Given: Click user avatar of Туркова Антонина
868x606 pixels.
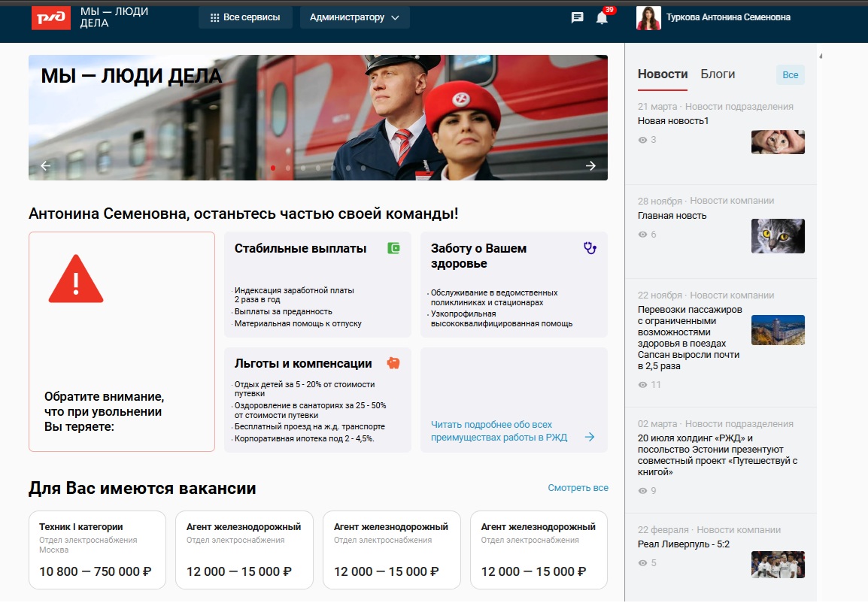Looking at the screenshot, I should tap(648, 17).
